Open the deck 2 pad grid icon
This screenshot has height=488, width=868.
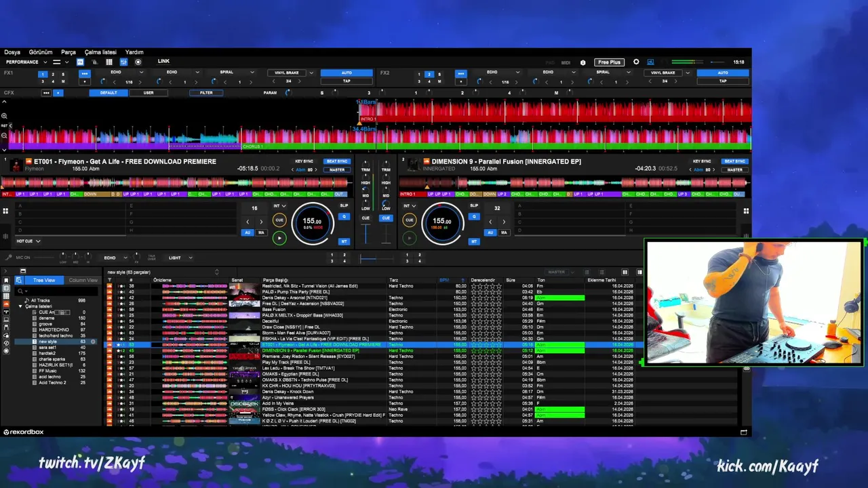(x=746, y=211)
